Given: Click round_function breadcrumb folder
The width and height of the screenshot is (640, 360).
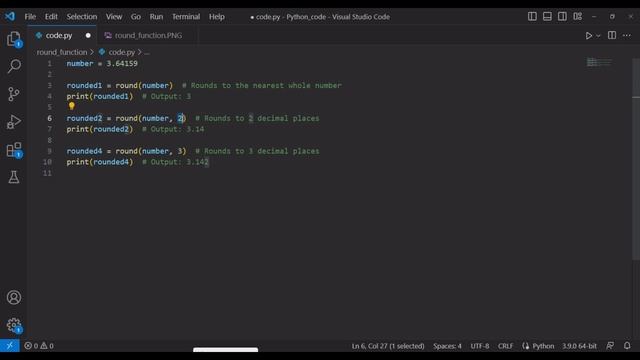Looking at the screenshot, I should (x=62, y=52).
